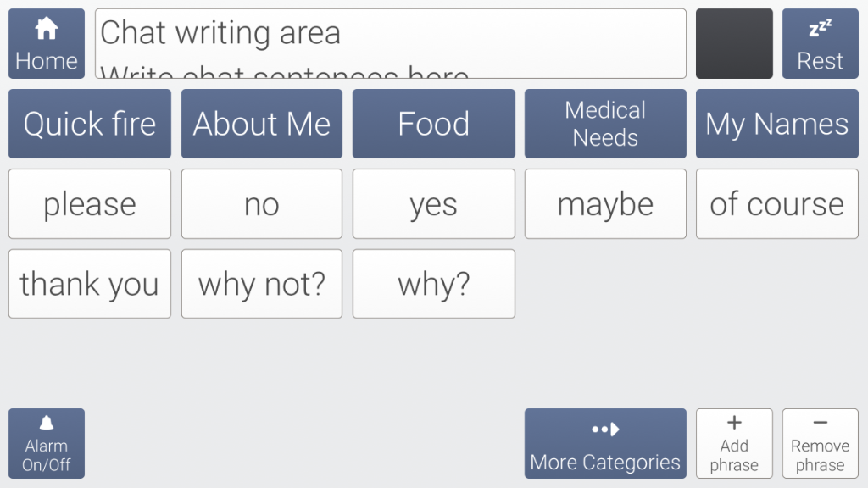The width and height of the screenshot is (868, 488).
Task: Click the dark square beside chat area
Action: coord(734,44)
